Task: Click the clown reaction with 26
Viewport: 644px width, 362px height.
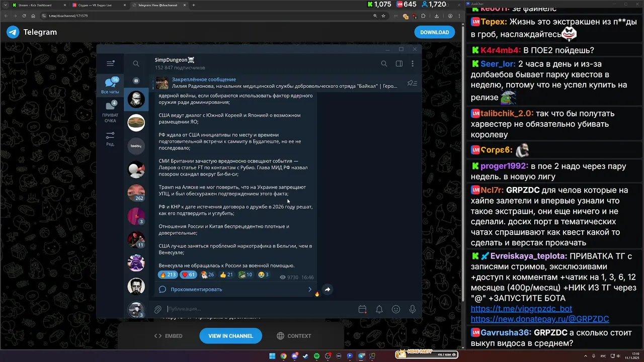Action: 207,275
